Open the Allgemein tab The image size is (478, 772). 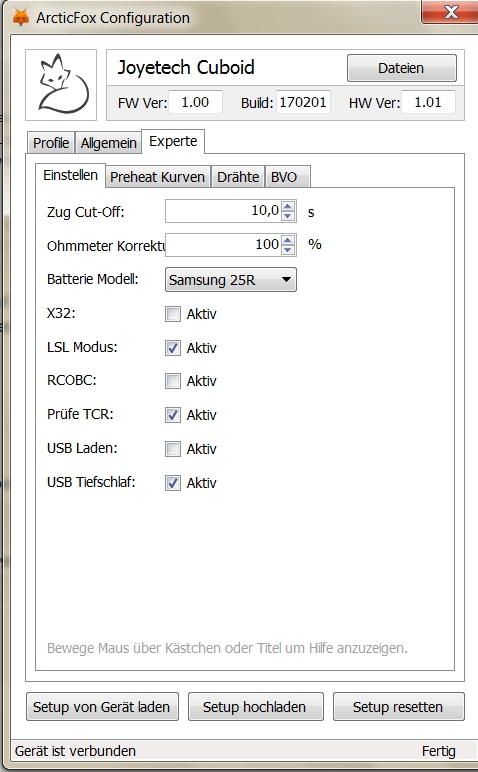pyautogui.click(x=108, y=143)
